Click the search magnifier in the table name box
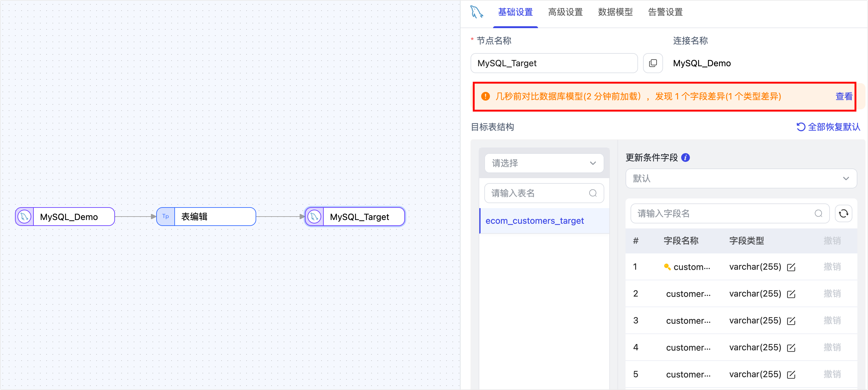 pos(593,193)
